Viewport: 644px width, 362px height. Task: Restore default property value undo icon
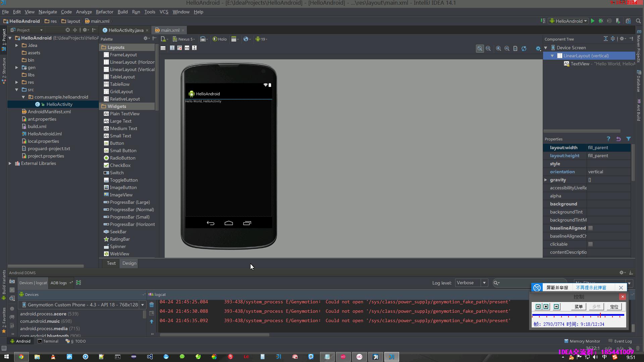pos(618,139)
